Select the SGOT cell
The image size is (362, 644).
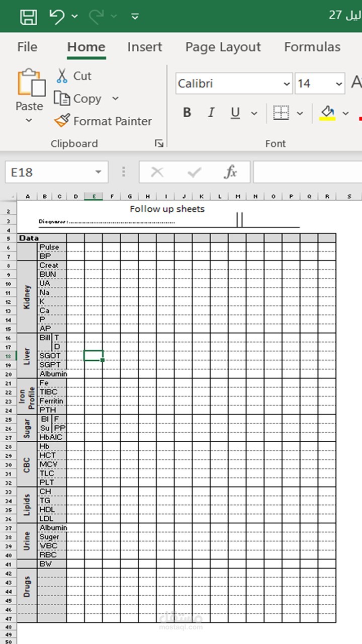pyautogui.click(x=52, y=356)
